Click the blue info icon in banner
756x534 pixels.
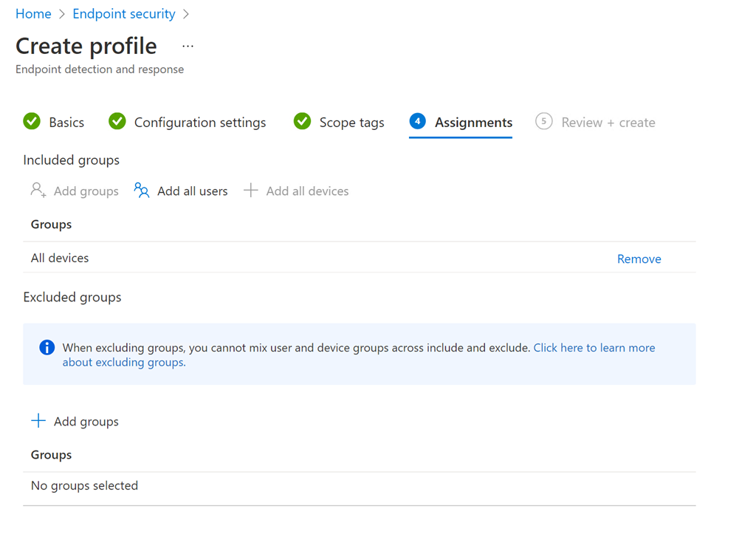pos(47,347)
